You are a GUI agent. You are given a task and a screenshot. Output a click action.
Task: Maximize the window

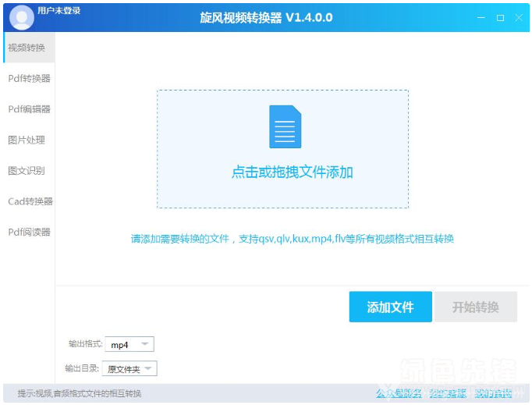(x=500, y=18)
